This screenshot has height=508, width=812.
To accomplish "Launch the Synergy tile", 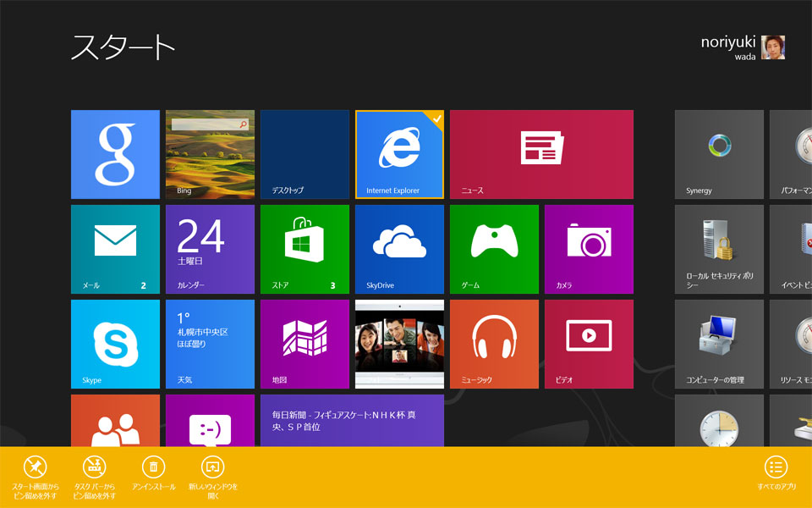I will 719,154.
